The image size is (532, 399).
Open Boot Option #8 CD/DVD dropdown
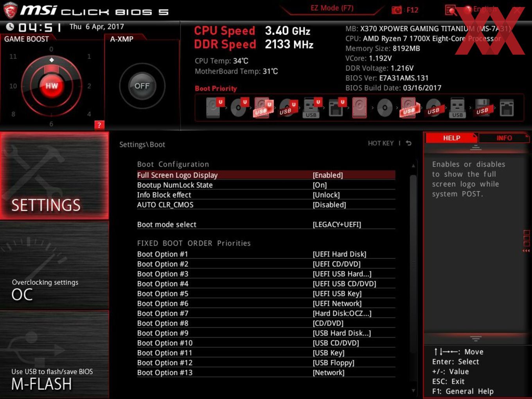(328, 323)
